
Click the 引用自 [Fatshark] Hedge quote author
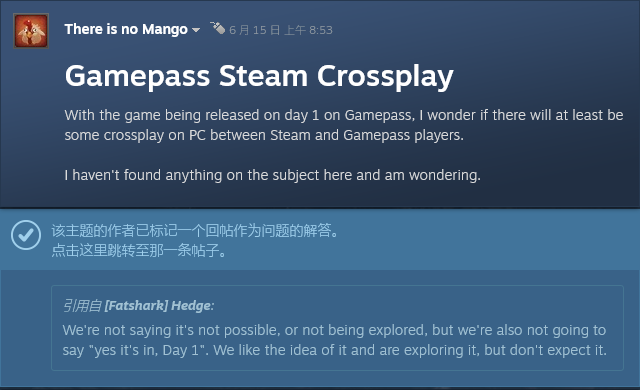coord(138,306)
